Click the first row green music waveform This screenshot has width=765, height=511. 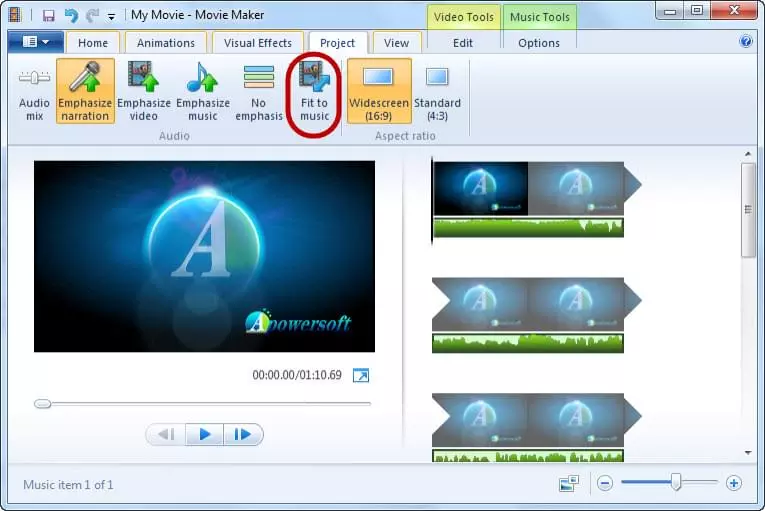tap(528, 228)
